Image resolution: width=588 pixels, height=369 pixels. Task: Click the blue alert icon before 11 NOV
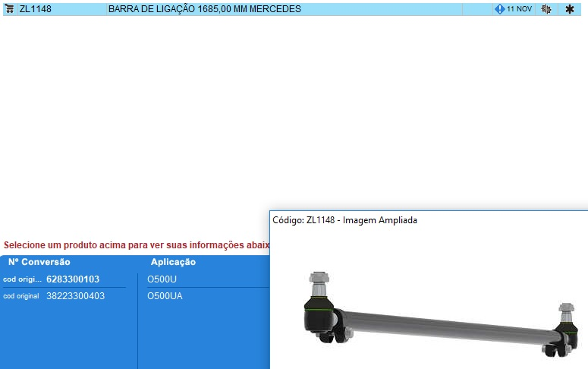[499, 9]
